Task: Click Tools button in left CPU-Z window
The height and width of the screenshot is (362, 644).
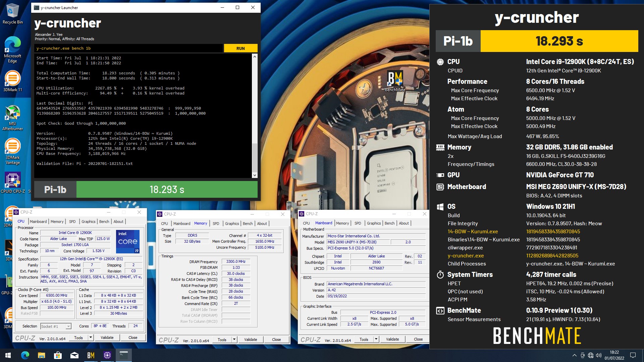Action: (x=78, y=338)
